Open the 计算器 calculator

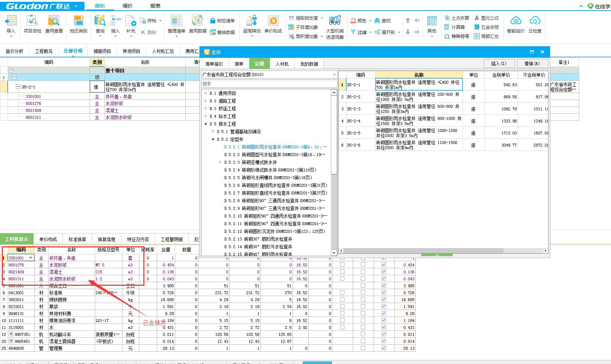pyautogui.click(x=455, y=27)
